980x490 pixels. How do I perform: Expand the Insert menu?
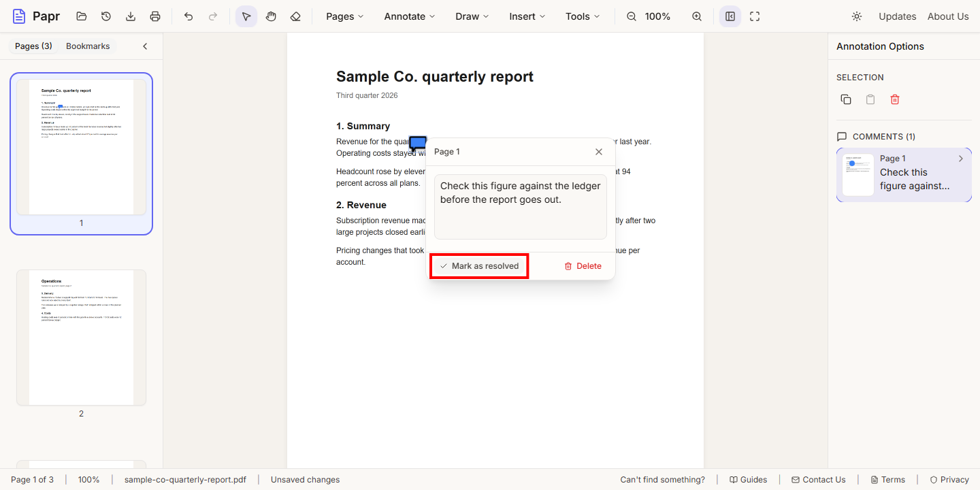coord(527,16)
